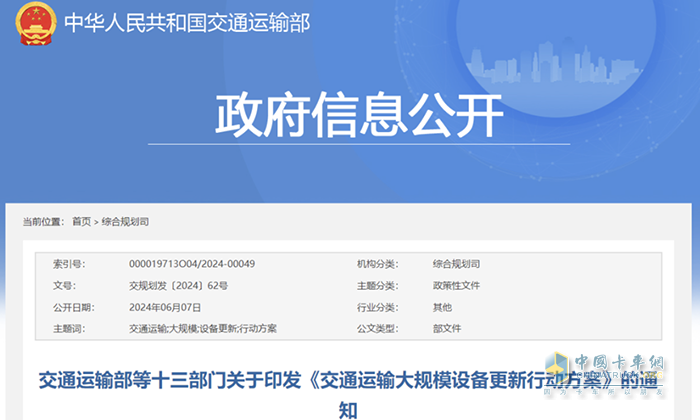Click the 部文件 document type value
This screenshot has width=700, height=420.
click(446, 329)
